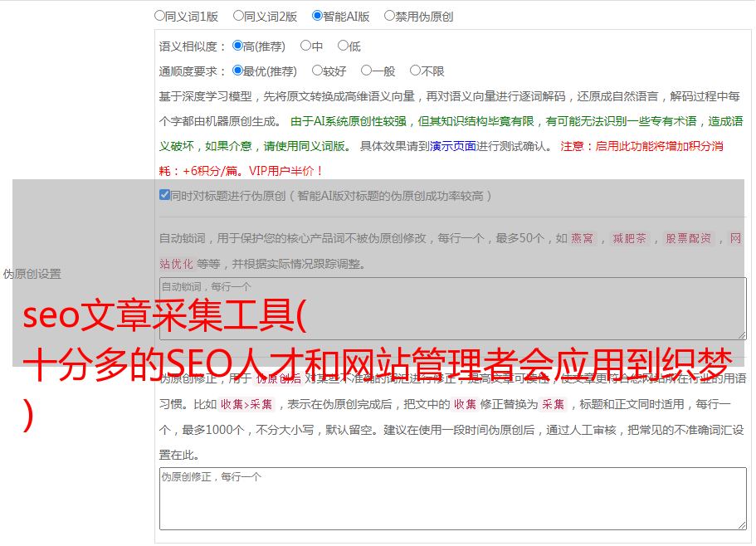The image size is (756, 546).
Task: Choose 较好 for fluency requirement
Action: click(317, 71)
